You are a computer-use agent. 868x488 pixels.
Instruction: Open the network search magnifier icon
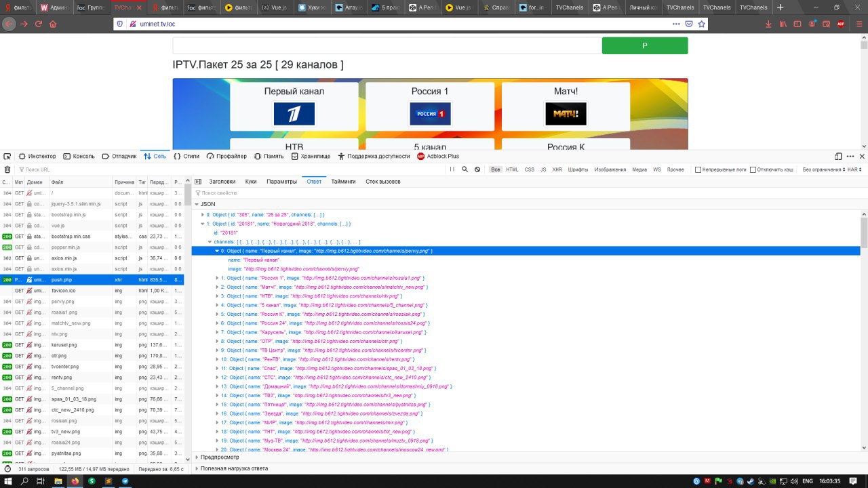click(465, 169)
